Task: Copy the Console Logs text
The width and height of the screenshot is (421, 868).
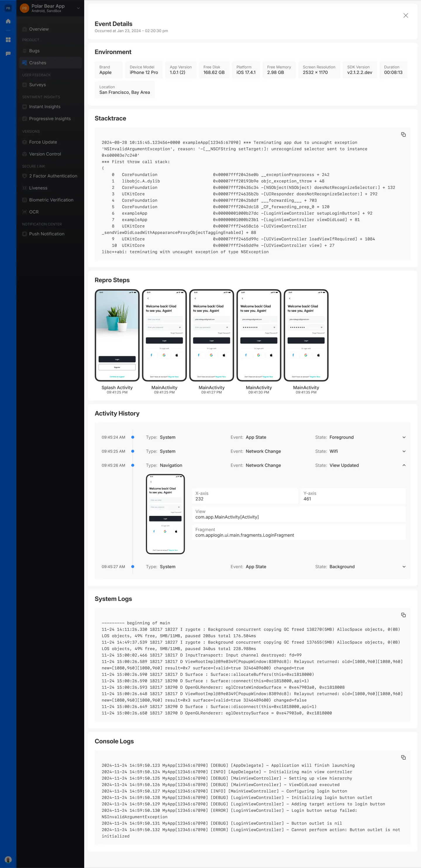Action: pyautogui.click(x=403, y=757)
